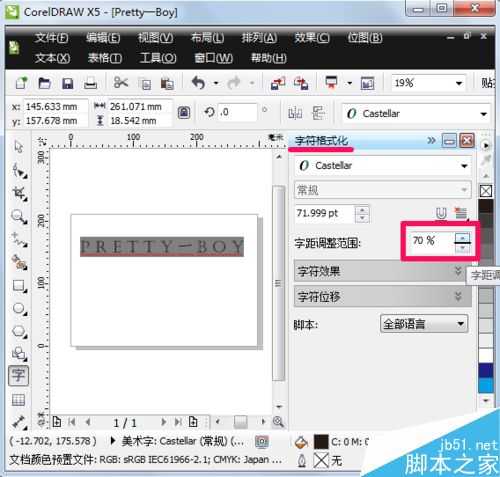Select the Table tool
This screenshot has width=500, height=477.
(18, 399)
